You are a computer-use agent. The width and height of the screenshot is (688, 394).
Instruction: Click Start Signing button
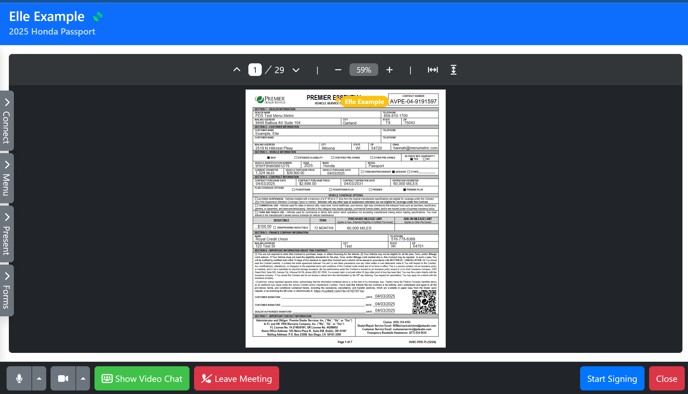point(612,379)
